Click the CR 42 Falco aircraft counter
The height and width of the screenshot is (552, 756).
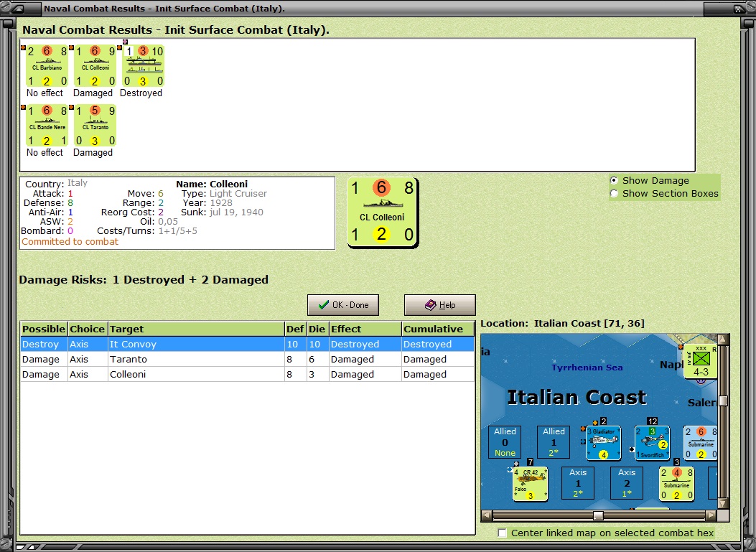click(530, 484)
